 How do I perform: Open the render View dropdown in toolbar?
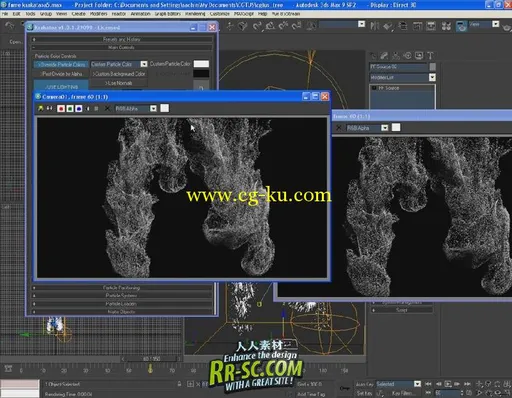tap(495, 24)
